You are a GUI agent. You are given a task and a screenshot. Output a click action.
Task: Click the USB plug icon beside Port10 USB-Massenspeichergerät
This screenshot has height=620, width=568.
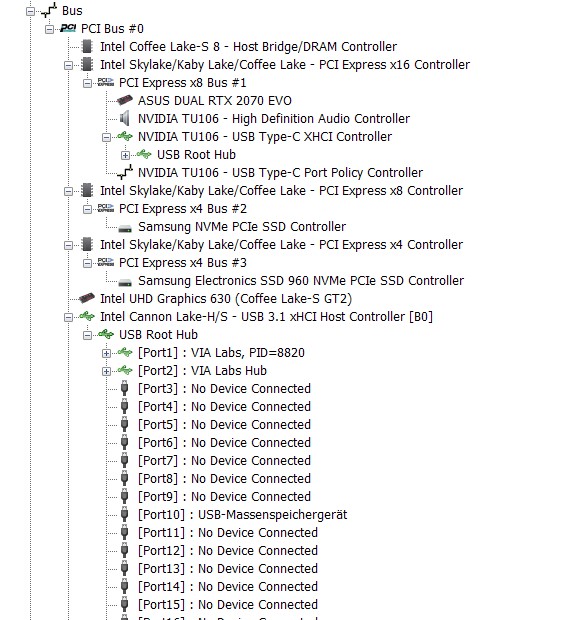click(x=124, y=514)
